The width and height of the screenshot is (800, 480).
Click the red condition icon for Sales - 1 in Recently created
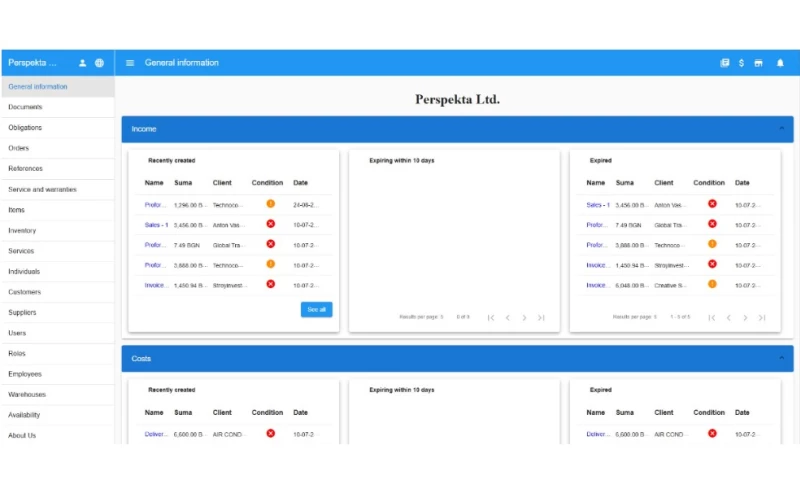click(x=270, y=224)
